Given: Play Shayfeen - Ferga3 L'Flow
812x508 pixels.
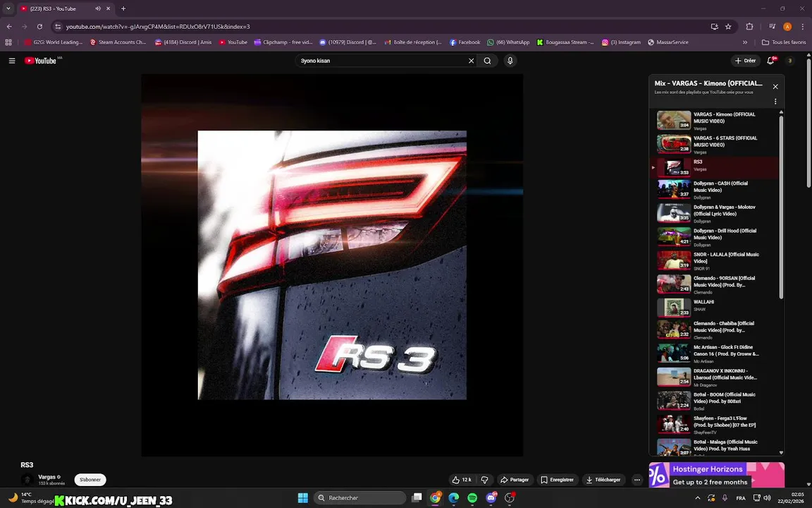Looking at the screenshot, I should 715,425.
